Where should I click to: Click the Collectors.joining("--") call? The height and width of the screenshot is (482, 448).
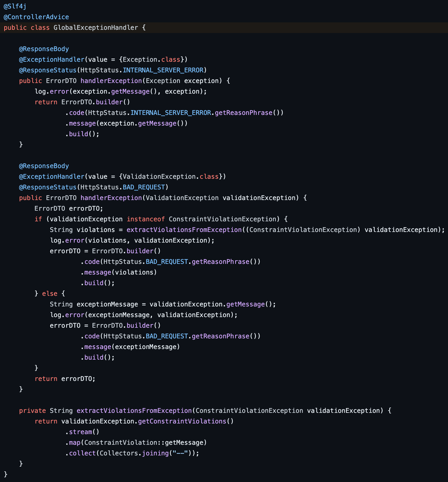click(147, 453)
